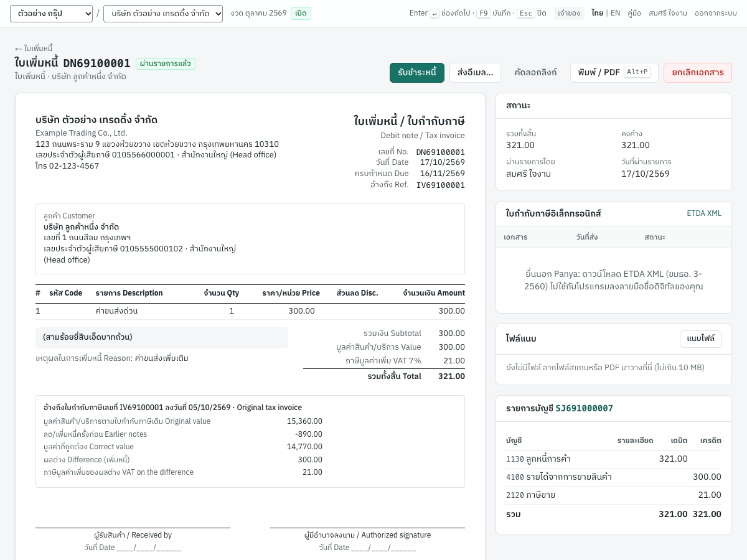Image resolution: width=747 pixels, height=560 pixels.
Task: Click the แนบไฟล์ attach file button
Action: 700,339
